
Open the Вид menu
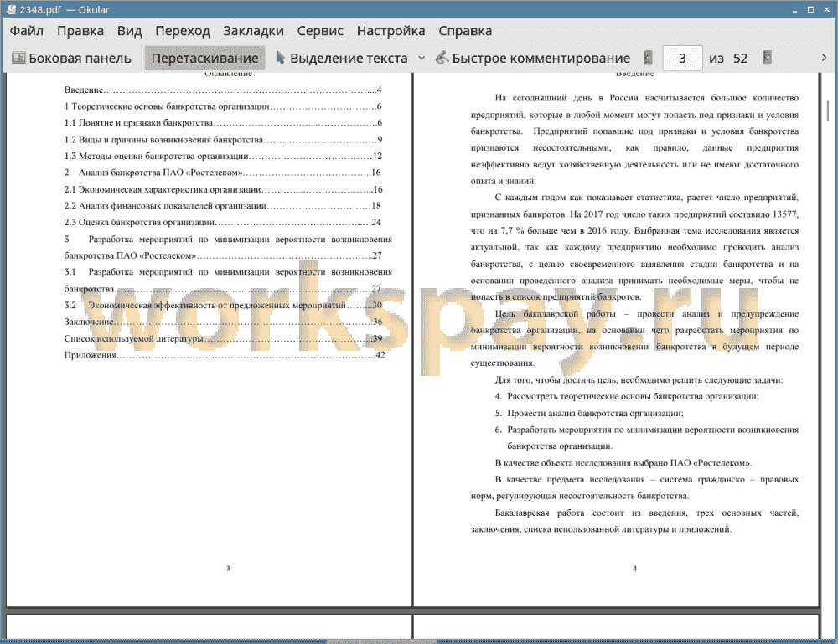coord(129,31)
